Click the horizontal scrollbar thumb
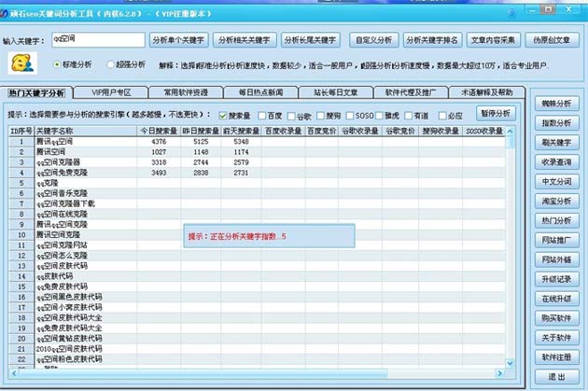Viewport: 588px width, 391px height. tap(203, 373)
